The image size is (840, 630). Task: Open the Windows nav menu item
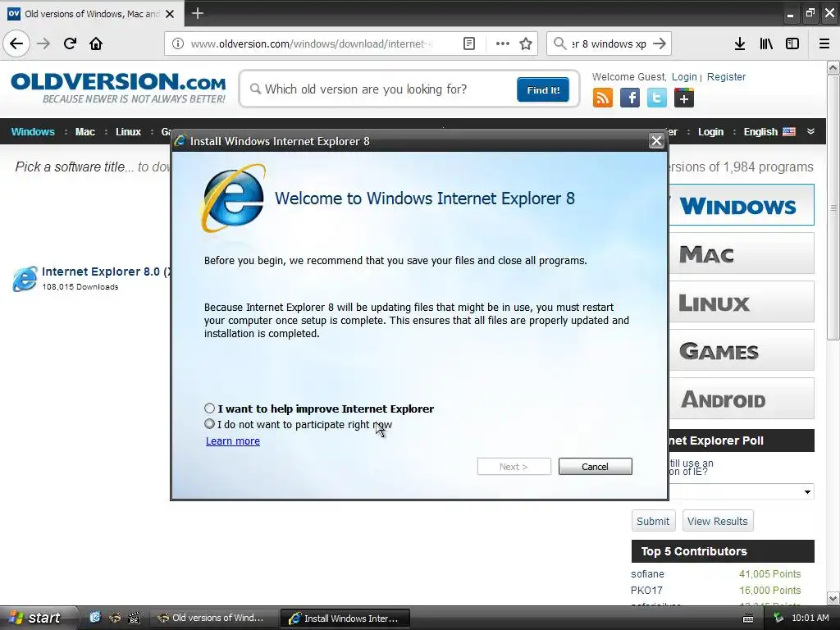(33, 132)
